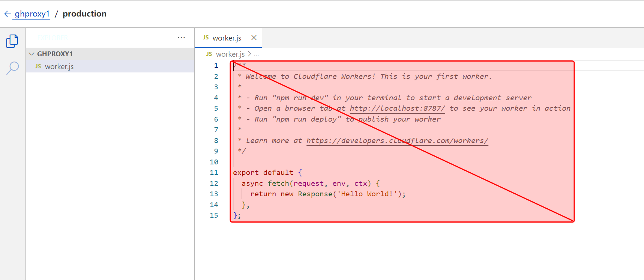Viewport: 644px width, 280px height.
Task: Go to the ghproxy1 link in header
Action: (x=32, y=14)
